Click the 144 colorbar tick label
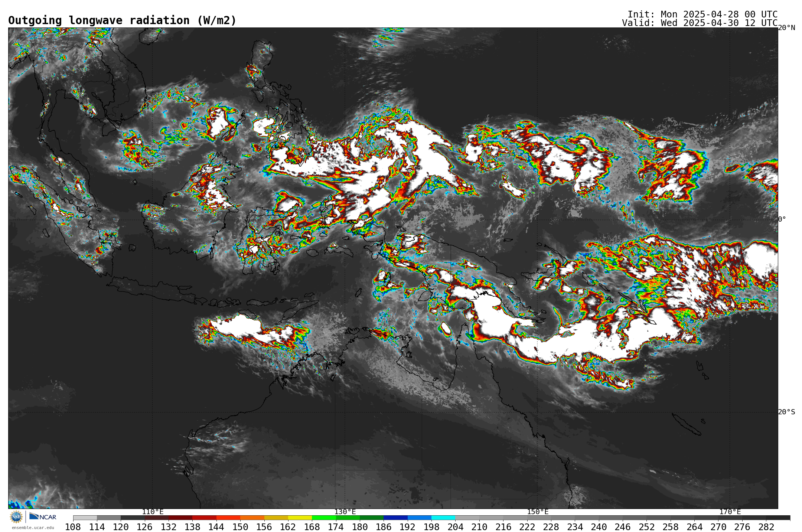The image size is (802, 532). point(216,527)
